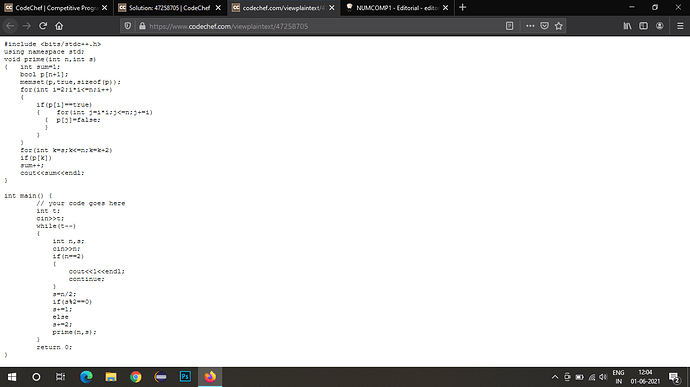
Task: Click 'return 0;' line
Action: pos(54,347)
